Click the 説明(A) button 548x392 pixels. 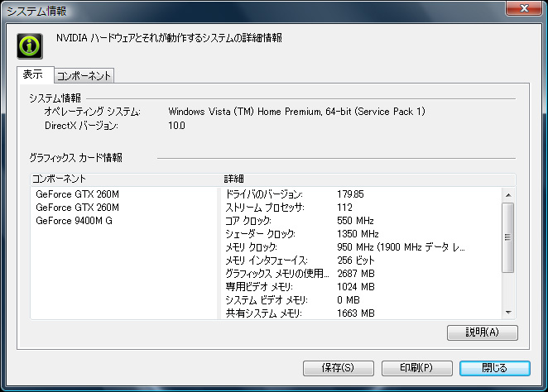point(483,332)
